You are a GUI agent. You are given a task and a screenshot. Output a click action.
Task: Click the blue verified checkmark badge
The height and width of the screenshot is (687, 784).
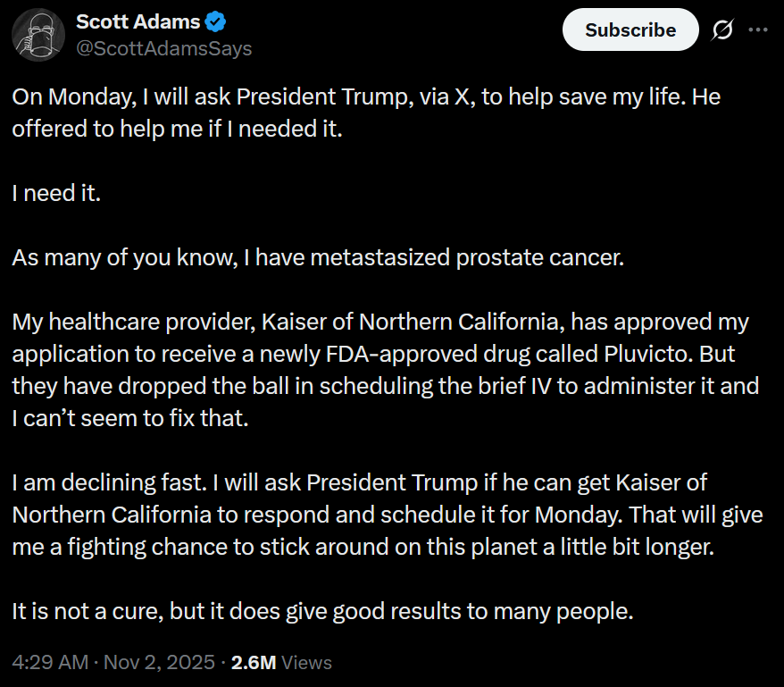point(217,22)
